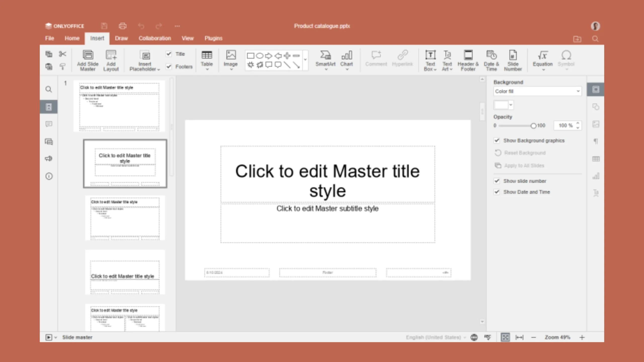Click the spell checking icon
644x362 pixels.
[x=488, y=337]
